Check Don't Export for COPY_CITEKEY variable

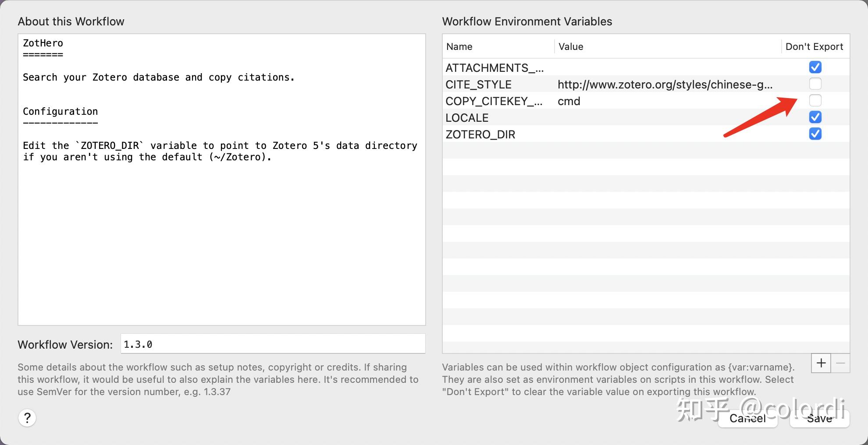point(815,101)
